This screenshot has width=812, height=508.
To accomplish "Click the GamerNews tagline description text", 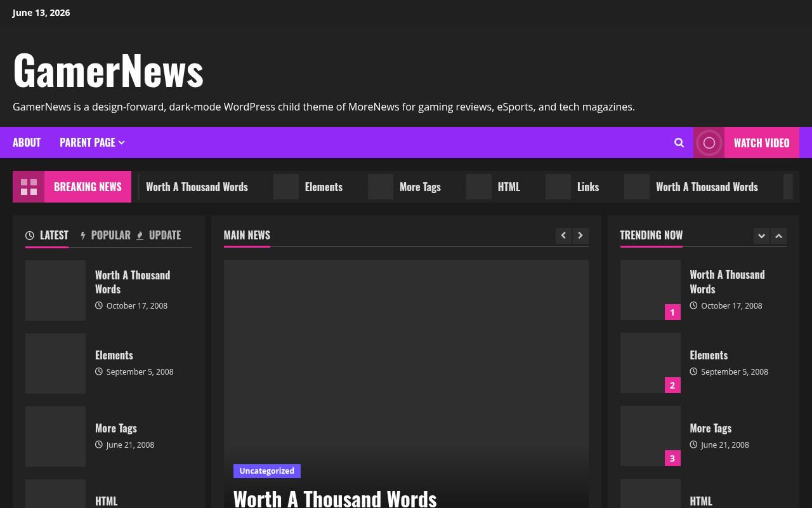I will (x=324, y=107).
